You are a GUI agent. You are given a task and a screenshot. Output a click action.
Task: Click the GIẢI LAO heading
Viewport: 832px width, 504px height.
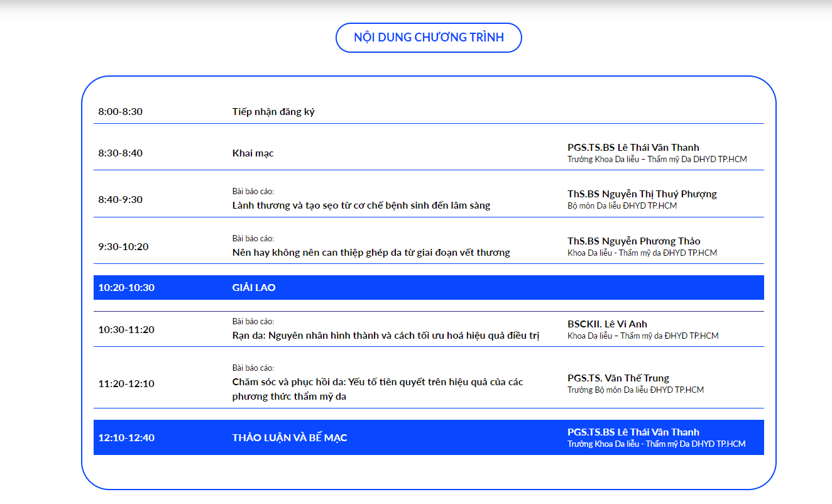254,288
